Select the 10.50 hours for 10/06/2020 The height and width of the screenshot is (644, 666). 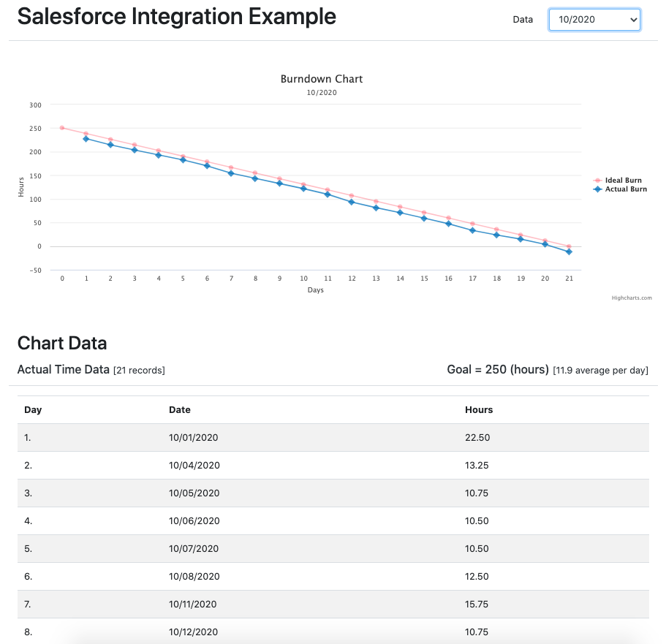click(477, 521)
